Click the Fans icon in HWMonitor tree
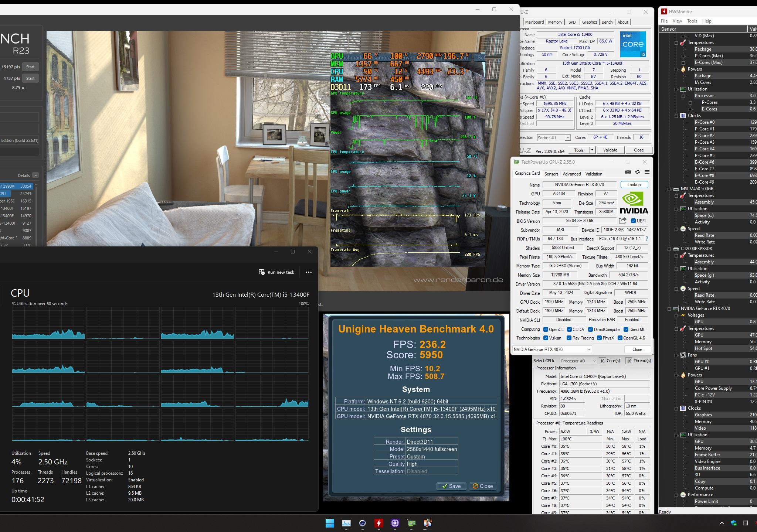The height and width of the screenshot is (532, 757). click(683, 355)
